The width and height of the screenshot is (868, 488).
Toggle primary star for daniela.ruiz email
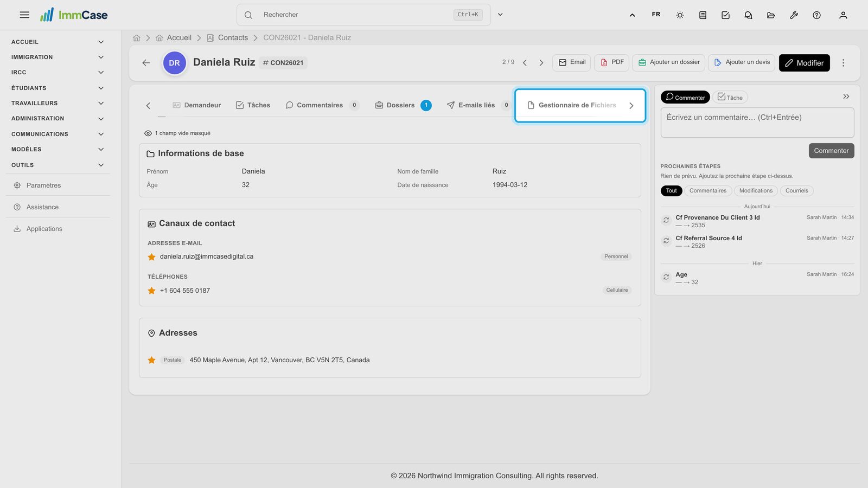(x=152, y=257)
